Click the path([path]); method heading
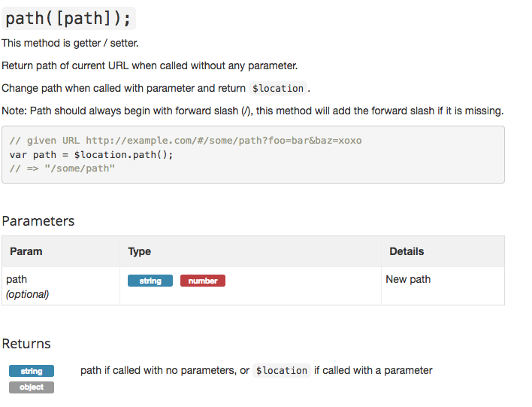The image size is (532, 407). coord(68,19)
